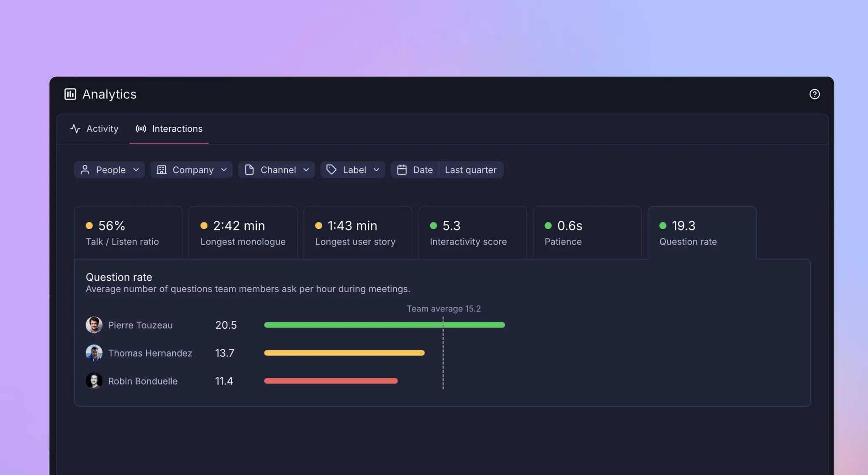
Task: Open the Longest monologue metric card
Action: tap(243, 233)
